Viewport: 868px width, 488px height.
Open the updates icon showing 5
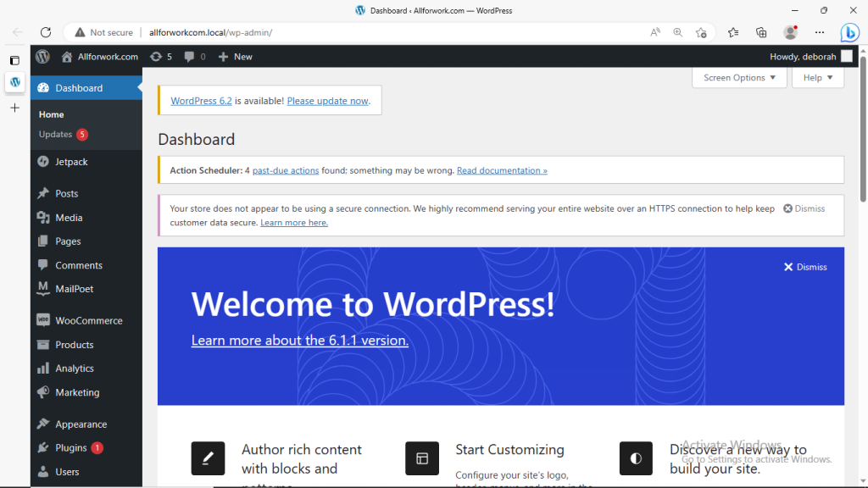pos(156,57)
